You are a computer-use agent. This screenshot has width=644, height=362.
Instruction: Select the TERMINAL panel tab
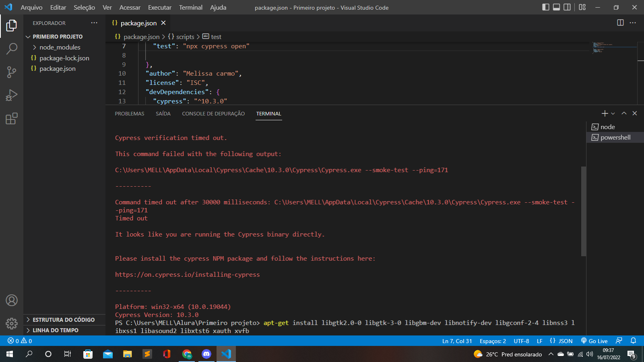269,114
